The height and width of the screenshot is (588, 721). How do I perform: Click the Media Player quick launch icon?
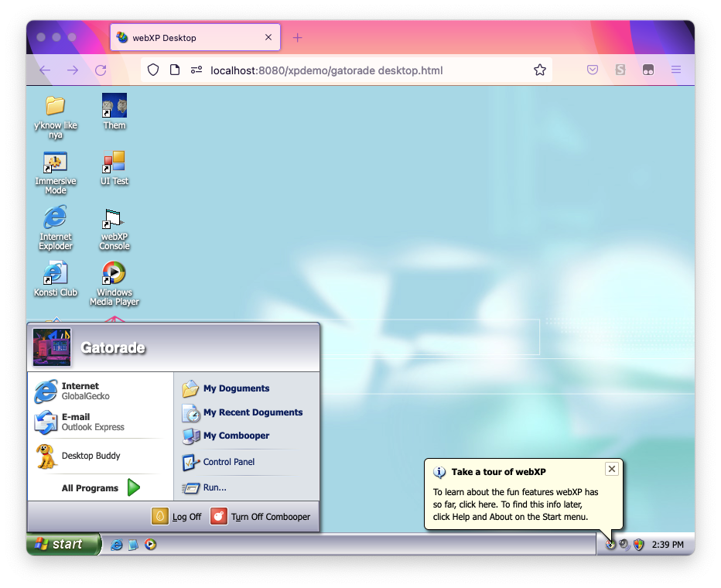(150, 545)
